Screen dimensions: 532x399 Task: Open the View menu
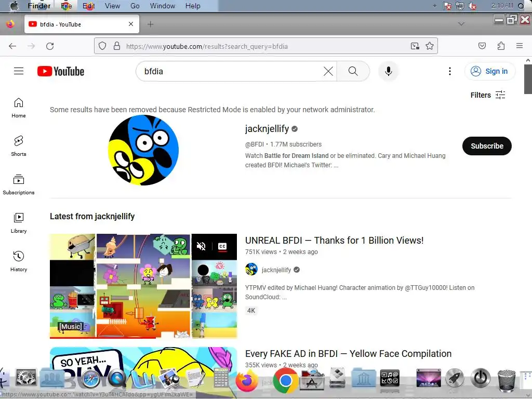click(112, 6)
